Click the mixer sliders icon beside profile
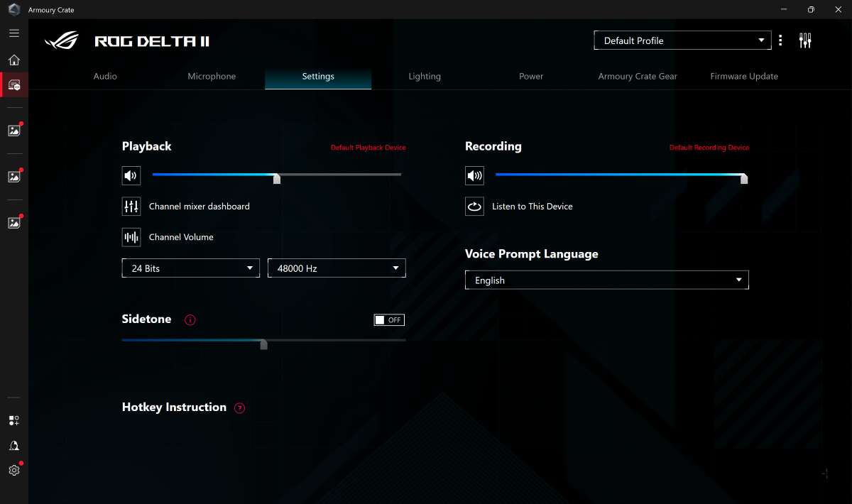 coord(805,40)
